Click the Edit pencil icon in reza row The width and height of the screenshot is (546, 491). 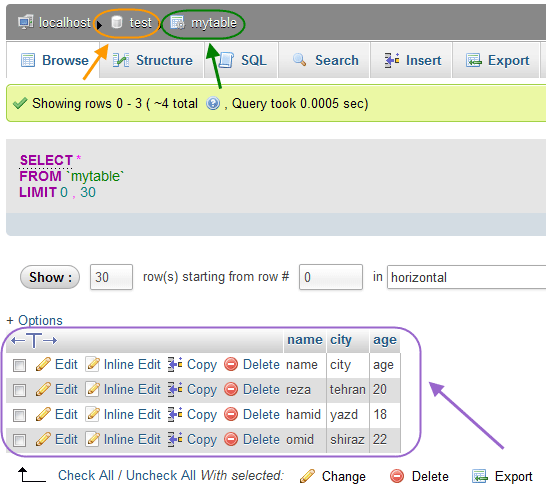click(x=43, y=389)
